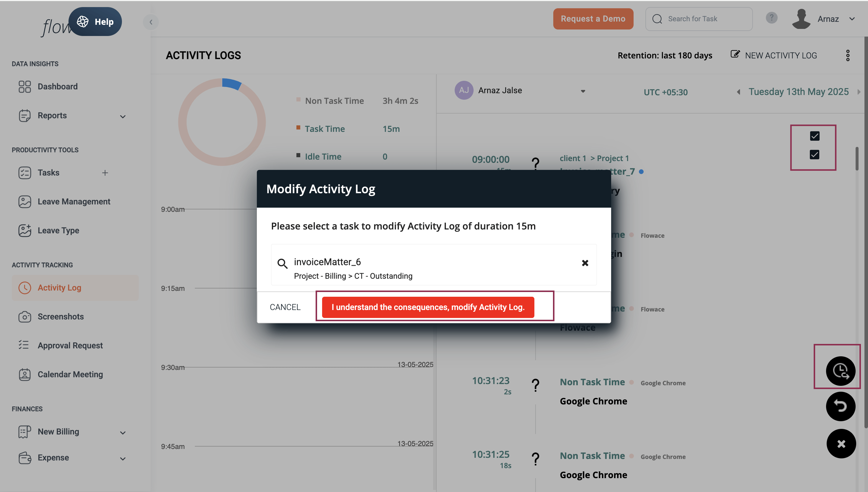Clear selected task invoiceMatter_6
Screen dimensions: 868x492
point(585,263)
